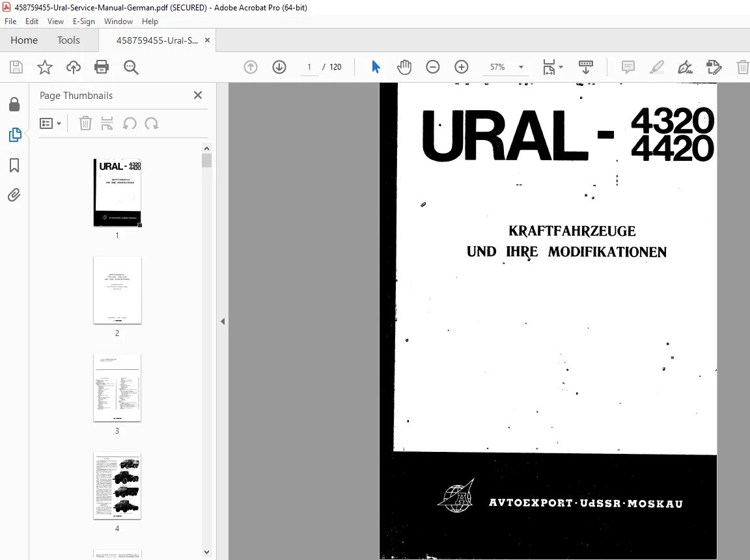Go to the next page arrow
Image resolution: width=750 pixels, height=560 pixels.
click(x=279, y=67)
